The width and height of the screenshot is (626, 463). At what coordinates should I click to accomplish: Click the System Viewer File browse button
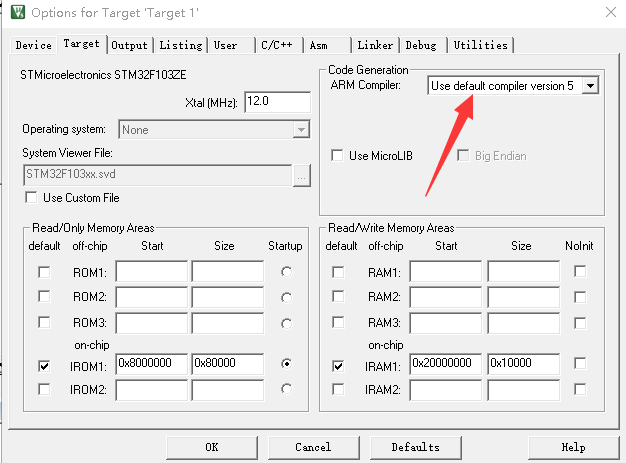[301, 175]
